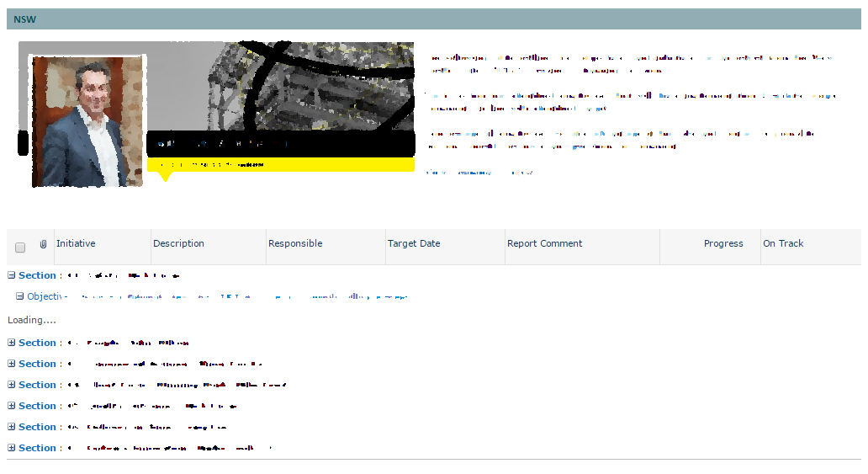Image resolution: width=868 pixels, height=474 pixels.
Task: Tick the select-all checkbox in table header
Action: click(x=20, y=248)
